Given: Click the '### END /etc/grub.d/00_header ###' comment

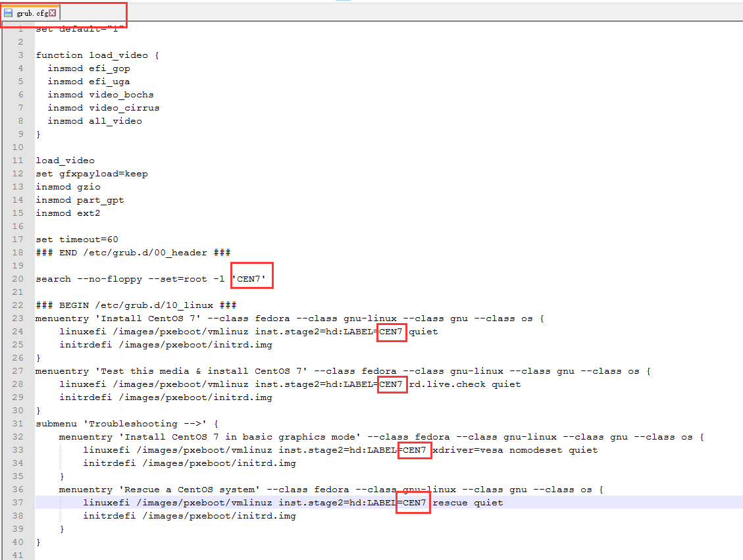Looking at the screenshot, I should coord(133,253).
